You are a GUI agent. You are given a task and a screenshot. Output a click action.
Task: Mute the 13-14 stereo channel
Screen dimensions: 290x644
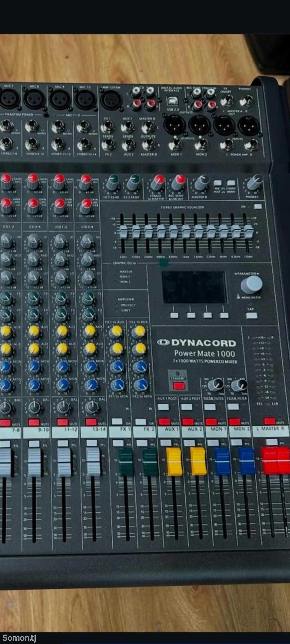click(x=91, y=422)
